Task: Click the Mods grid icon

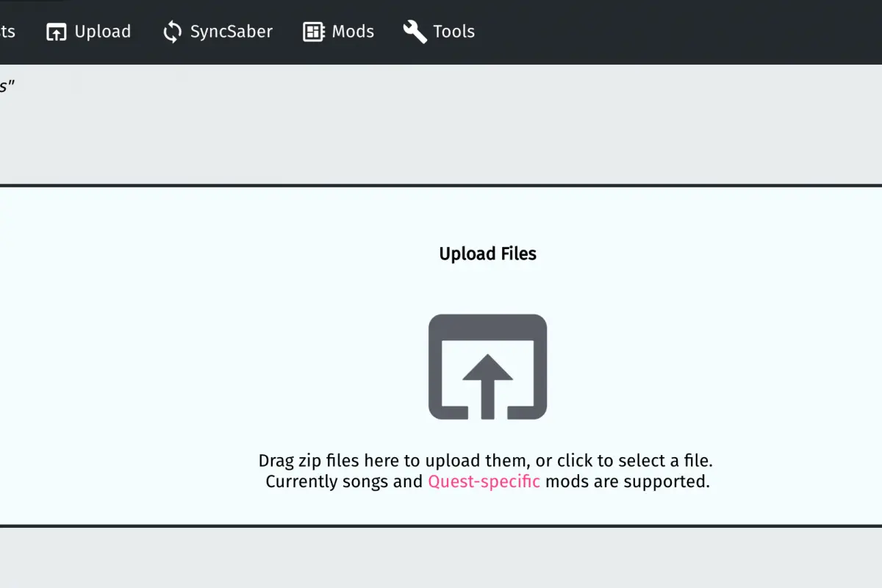Action: (x=314, y=32)
